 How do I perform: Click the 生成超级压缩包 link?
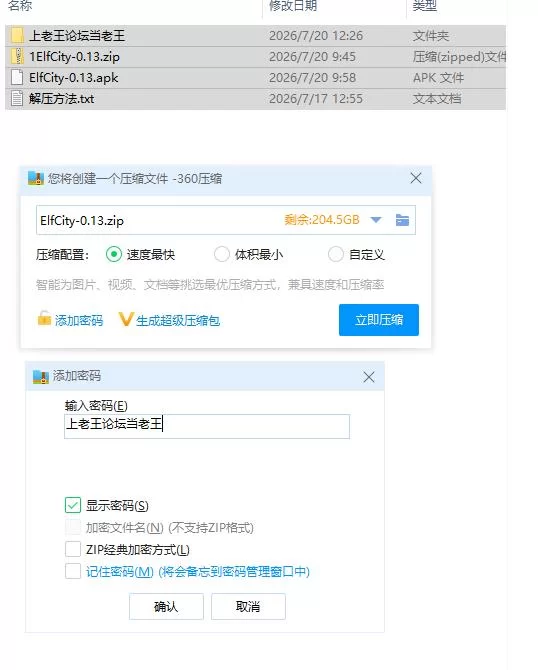[x=178, y=320]
